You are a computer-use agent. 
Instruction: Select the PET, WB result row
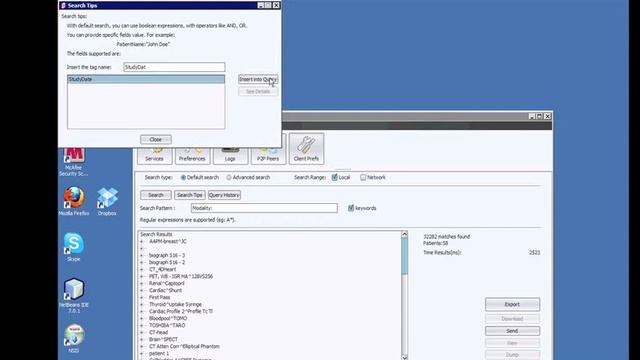[x=181, y=276]
